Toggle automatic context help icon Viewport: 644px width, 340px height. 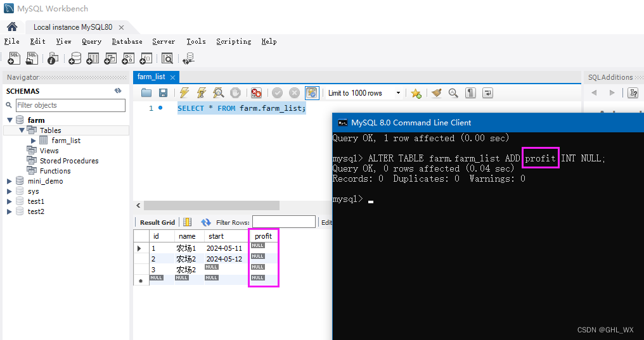pyautogui.click(x=633, y=93)
